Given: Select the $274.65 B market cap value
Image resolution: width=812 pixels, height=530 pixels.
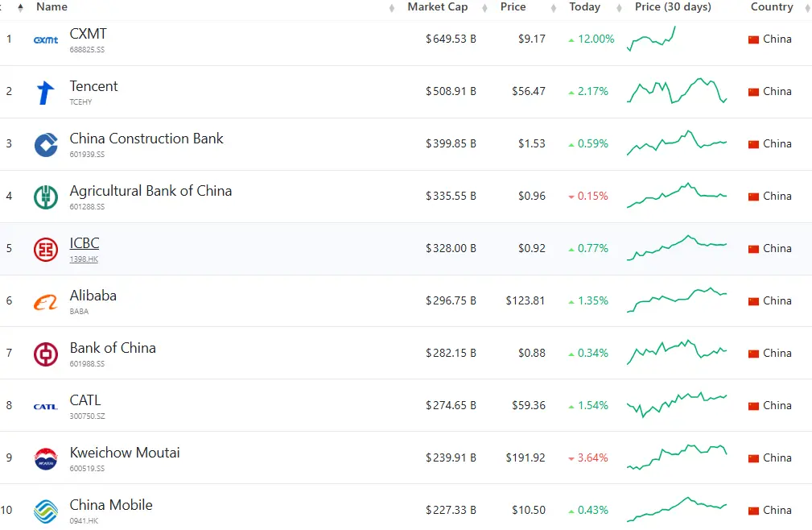Looking at the screenshot, I should [451, 405].
